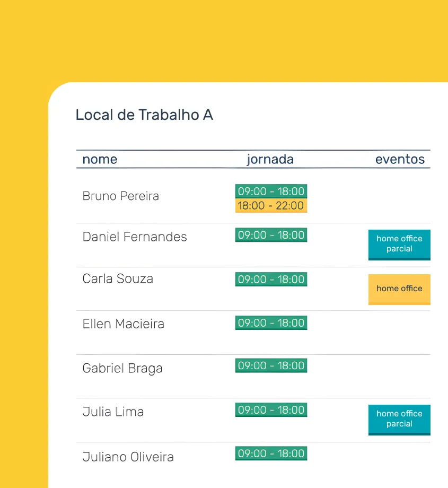Image resolution: width=448 pixels, height=488 pixels.
Task: Open Julia Lima's home office parcial event
Action: pyautogui.click(x=399, y=420)
